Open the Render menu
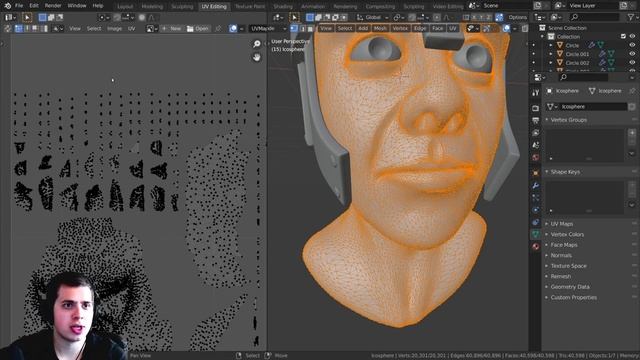 pos(53,6)
